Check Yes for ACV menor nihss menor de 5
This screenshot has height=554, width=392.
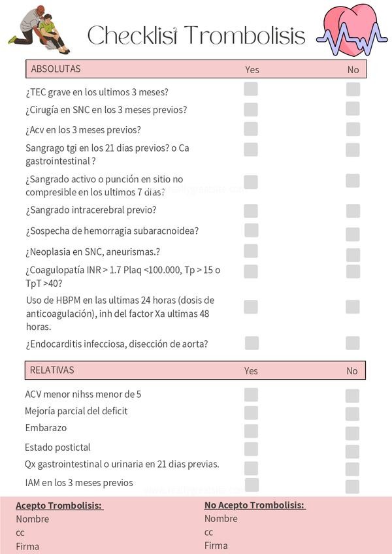click(251, 395)
